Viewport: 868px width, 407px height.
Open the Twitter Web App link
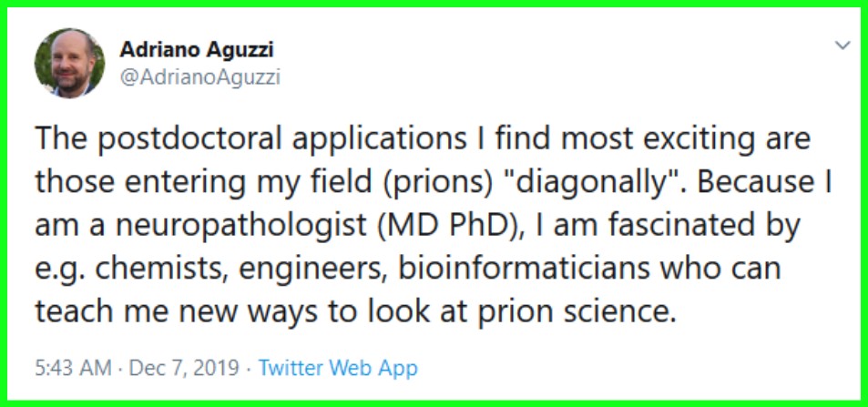338,369
